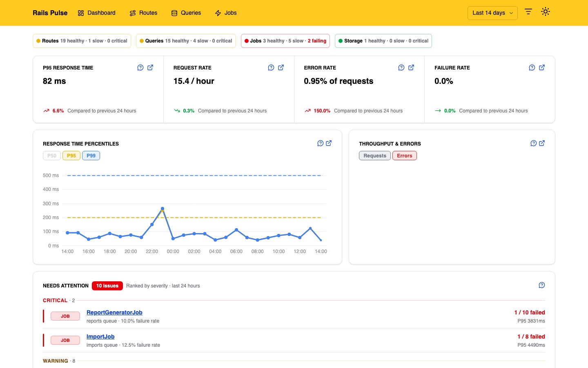The height and width of the screenshot is (368, 588).
Task: Toggle light/dark theme sun icon
Action: point(546,12)
